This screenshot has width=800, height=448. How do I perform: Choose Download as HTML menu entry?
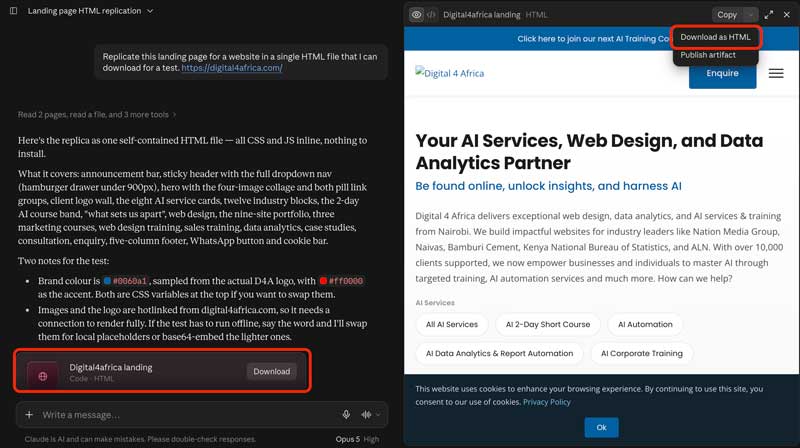(715, 37)
